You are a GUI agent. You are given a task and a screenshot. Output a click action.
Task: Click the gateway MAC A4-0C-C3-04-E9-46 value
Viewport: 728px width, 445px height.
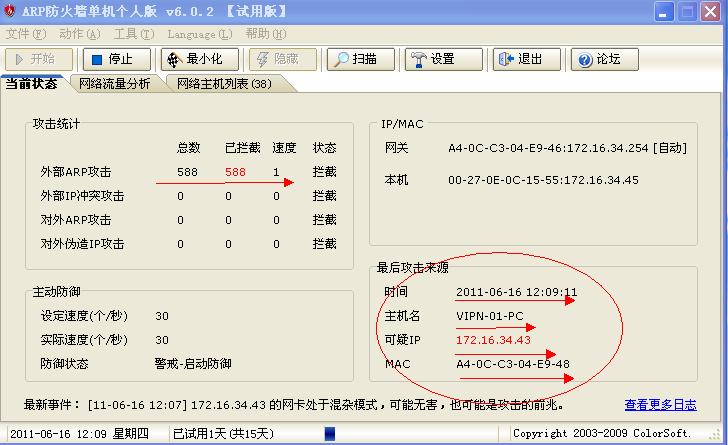(506, 148)
